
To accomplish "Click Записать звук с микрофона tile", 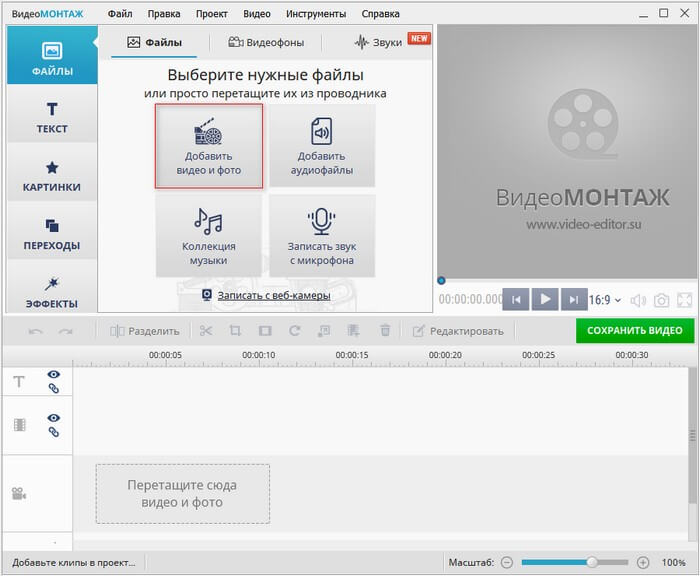I will coord(322,236).
